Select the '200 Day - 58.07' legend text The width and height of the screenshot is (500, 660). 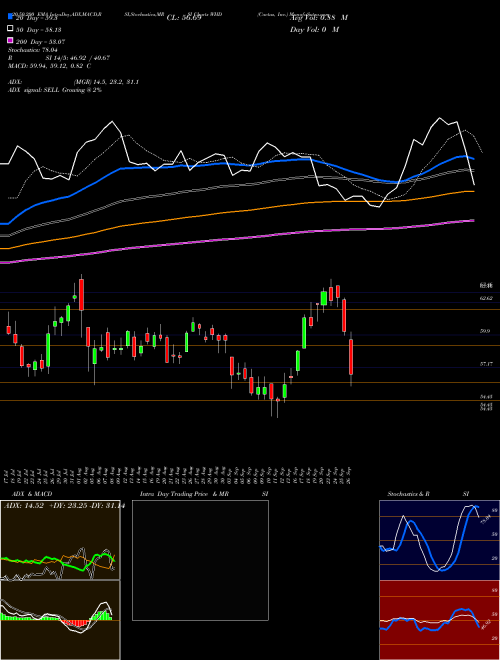pos(40,42)
